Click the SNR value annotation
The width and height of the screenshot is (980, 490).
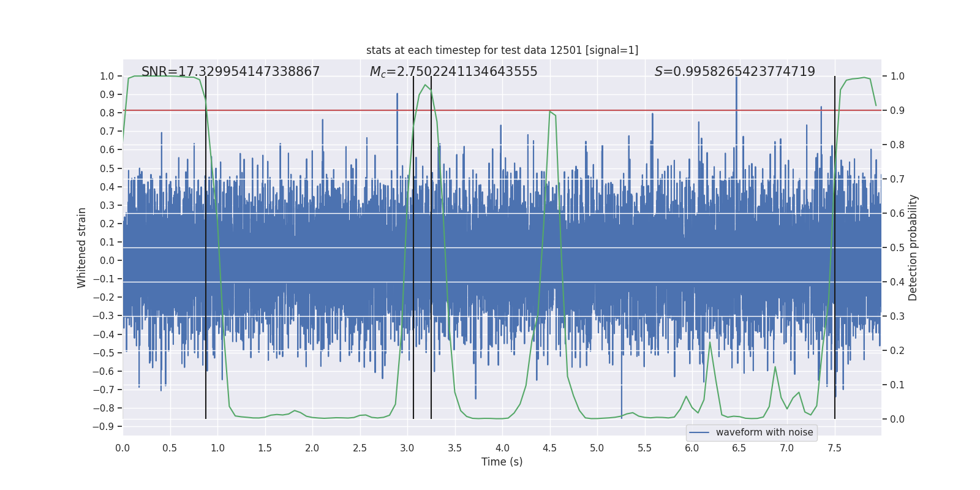[x=230, y=72]
